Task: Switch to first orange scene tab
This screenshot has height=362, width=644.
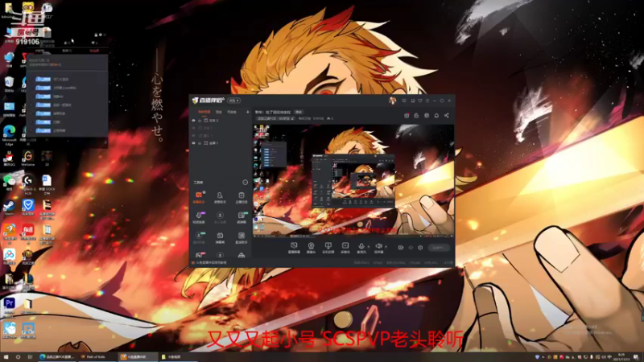Action: pos(204,112)
